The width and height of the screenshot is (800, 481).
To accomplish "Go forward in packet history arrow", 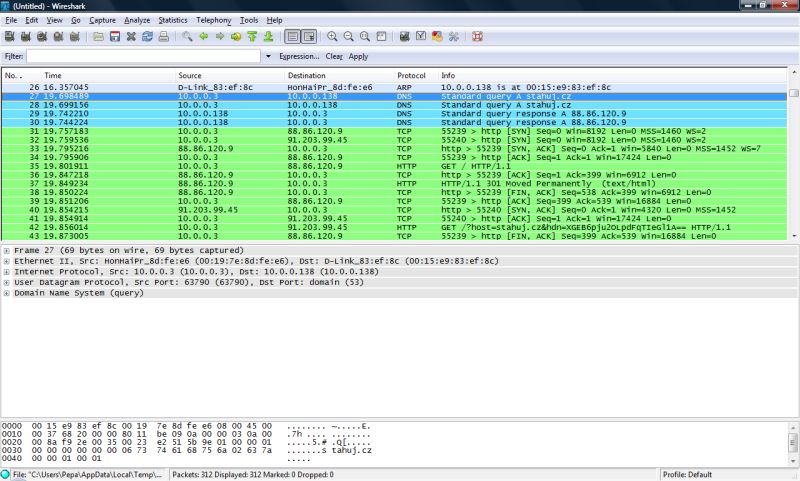I will (x=220, y=36).
